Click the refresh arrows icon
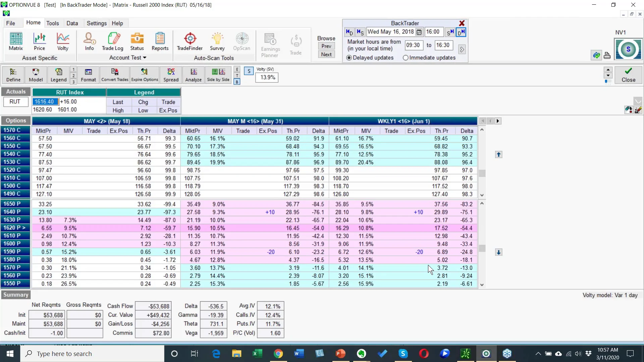644x362 pixels. coord(596,55)
